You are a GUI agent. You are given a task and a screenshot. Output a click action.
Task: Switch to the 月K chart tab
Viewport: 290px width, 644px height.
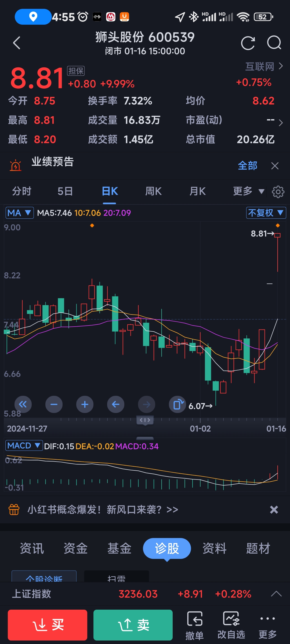198,191
